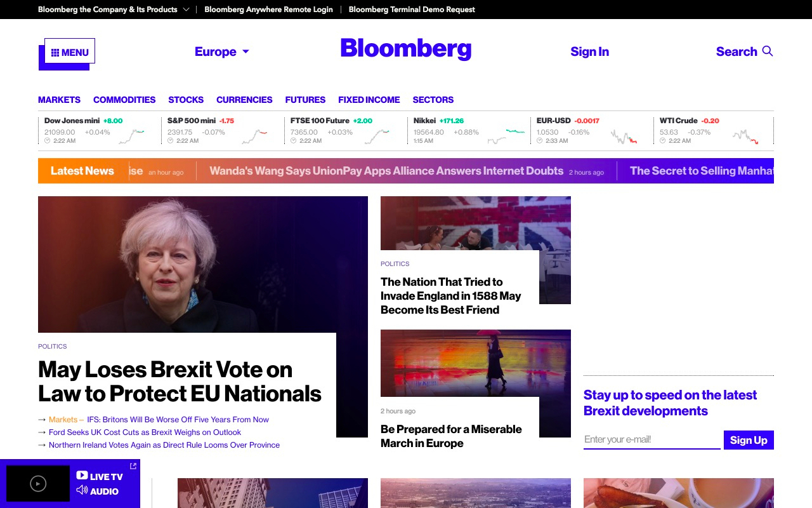Click the Sign Up button
The image size is (812, 508).
pos(749,440)
